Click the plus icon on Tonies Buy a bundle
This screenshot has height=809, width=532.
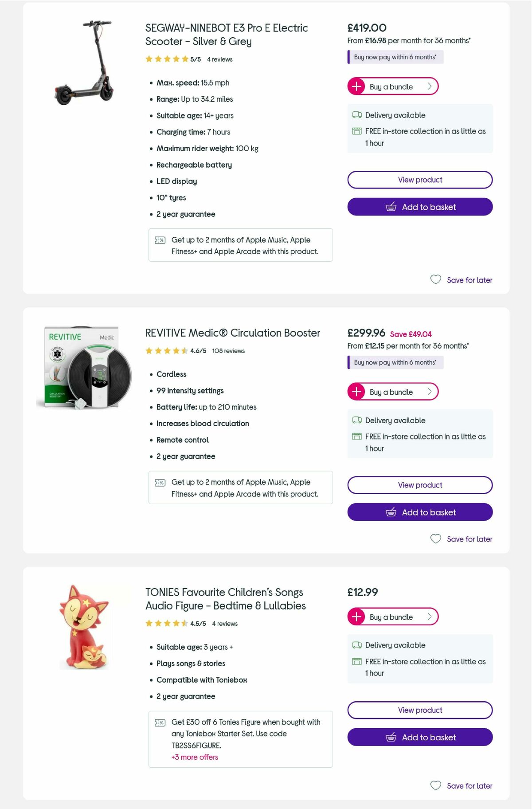(356, 617)
